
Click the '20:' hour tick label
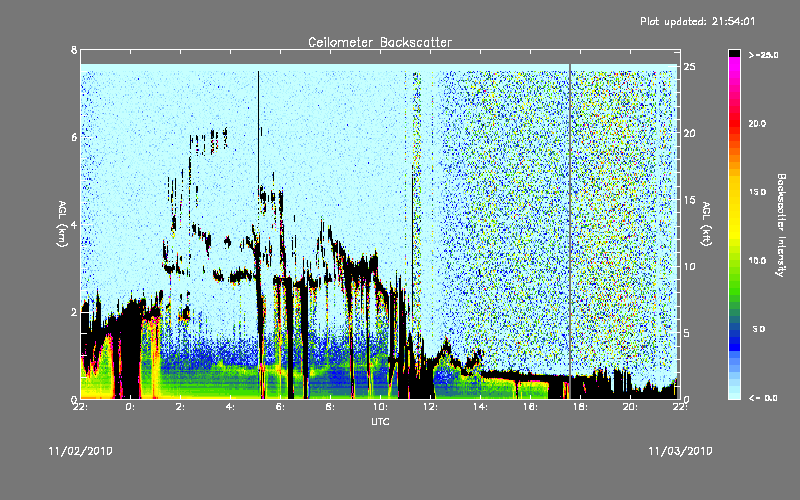631,407
